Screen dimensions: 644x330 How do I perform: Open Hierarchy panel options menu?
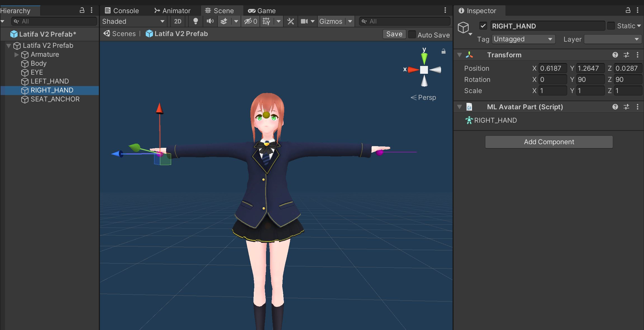click(92, 10)
